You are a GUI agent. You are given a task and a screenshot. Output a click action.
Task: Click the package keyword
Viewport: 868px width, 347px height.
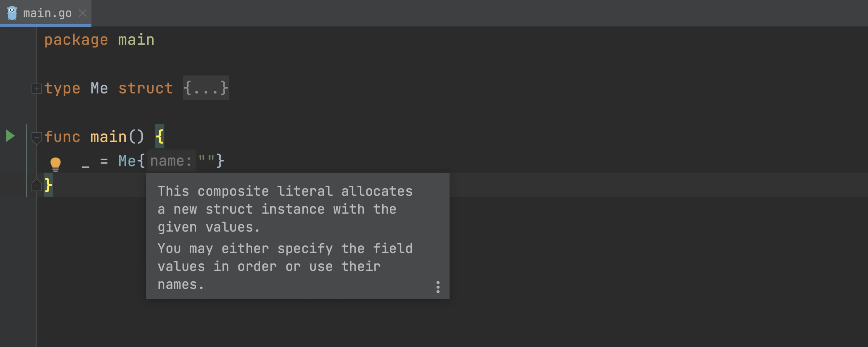76,40
